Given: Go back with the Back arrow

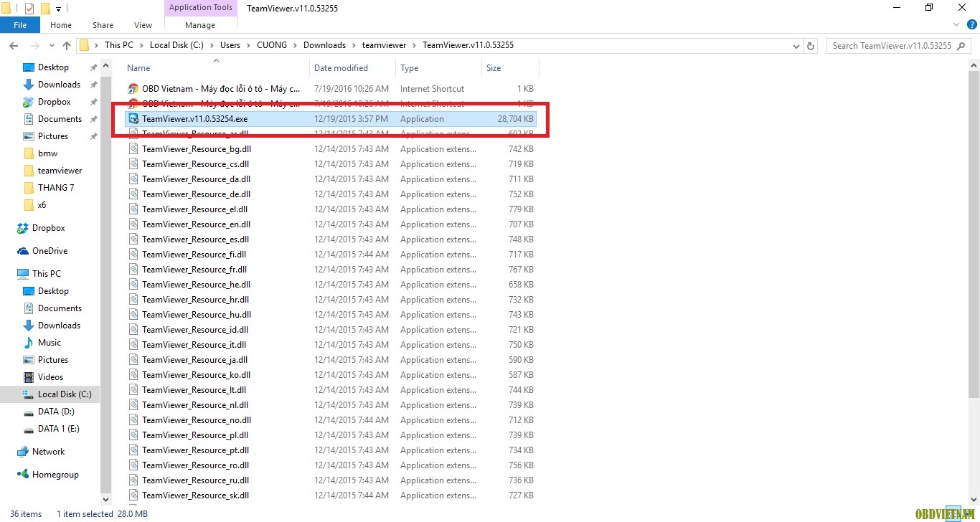Looking at the screenshot, I should pyautogui.click(x=14, y=45).
